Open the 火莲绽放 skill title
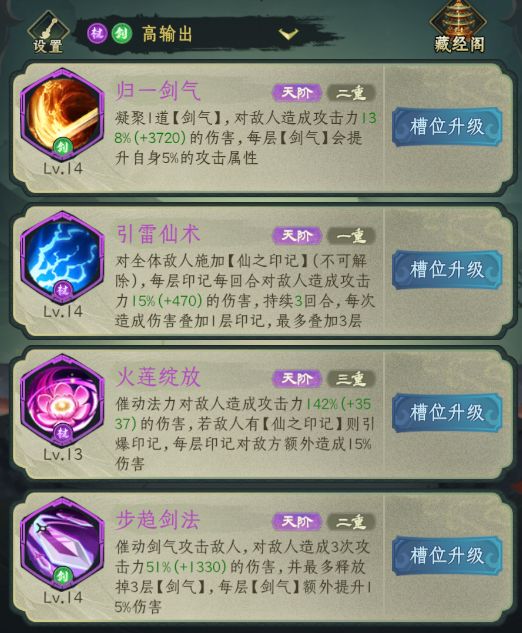Screen dimensions: 522x633 pos(158,377)
